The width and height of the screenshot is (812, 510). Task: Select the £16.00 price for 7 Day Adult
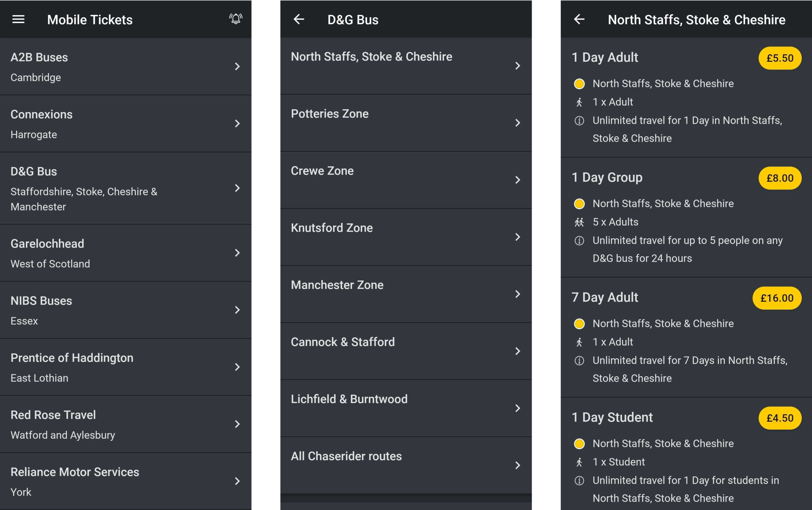pyautogui.click(x=777, y=298)
